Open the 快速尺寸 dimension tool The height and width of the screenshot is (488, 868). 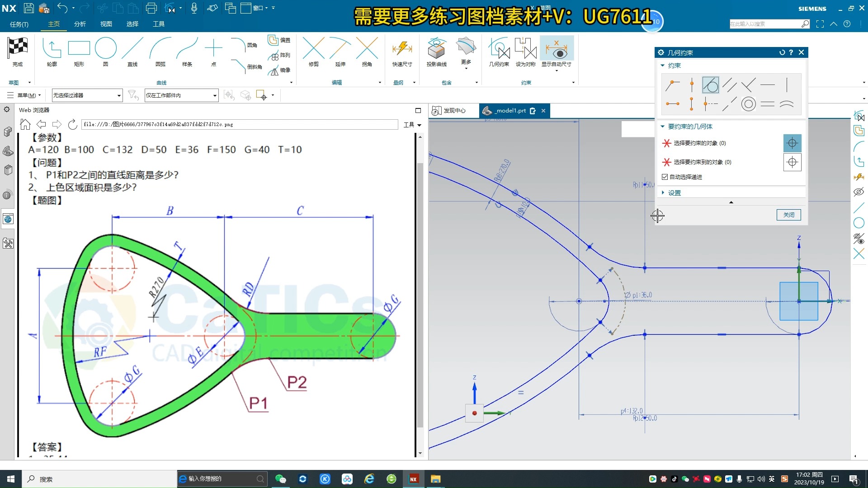click(401, 49)
